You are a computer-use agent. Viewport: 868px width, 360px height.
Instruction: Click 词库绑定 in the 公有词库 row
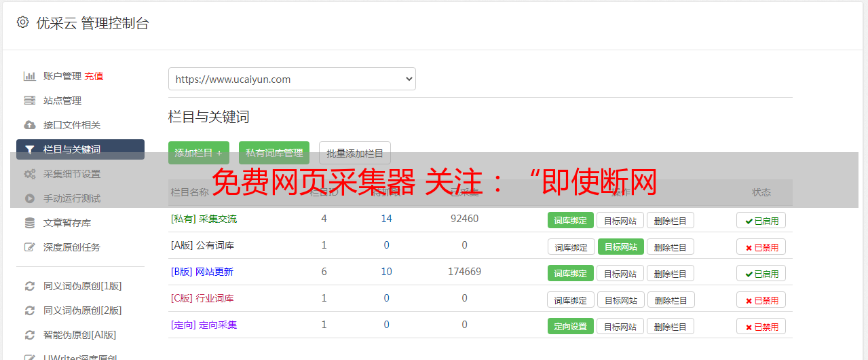pos(571,247)
